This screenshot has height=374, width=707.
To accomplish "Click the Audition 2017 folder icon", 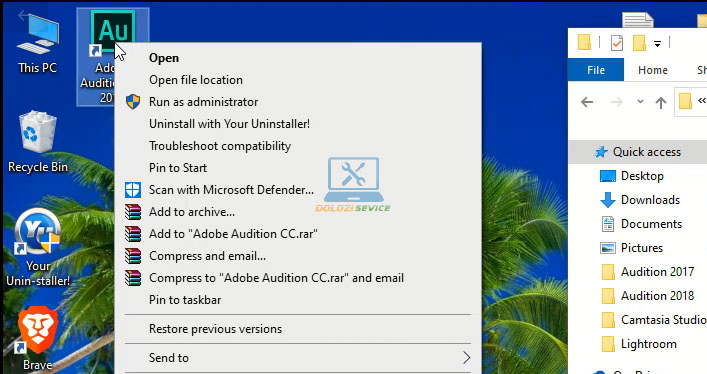I will tap(608, 272).
